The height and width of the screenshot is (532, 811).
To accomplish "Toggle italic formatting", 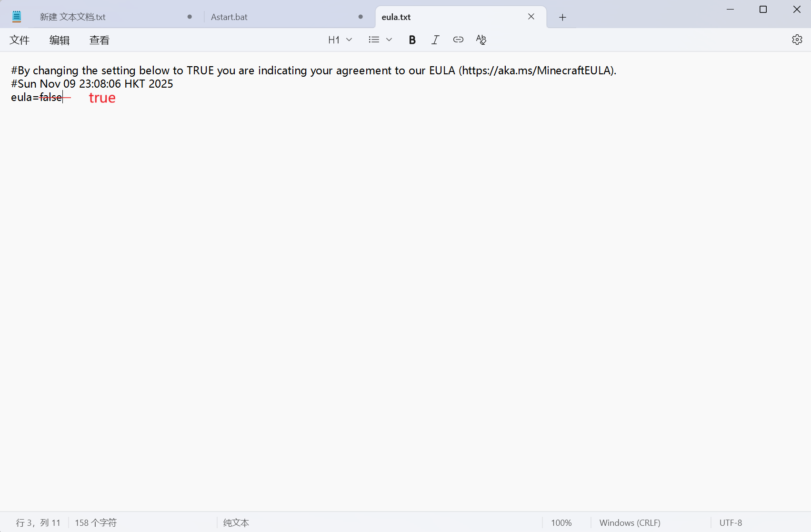I will tap(435, 40).
